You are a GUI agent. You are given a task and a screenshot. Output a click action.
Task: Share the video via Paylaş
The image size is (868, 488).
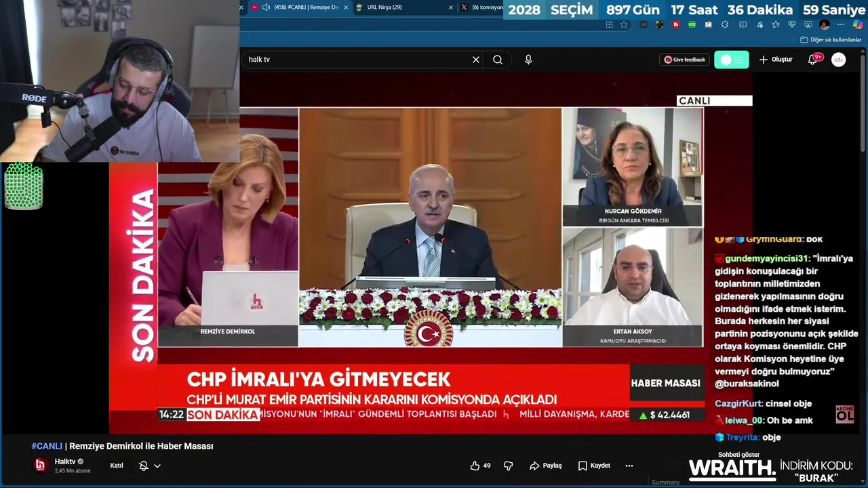point(546,466)
